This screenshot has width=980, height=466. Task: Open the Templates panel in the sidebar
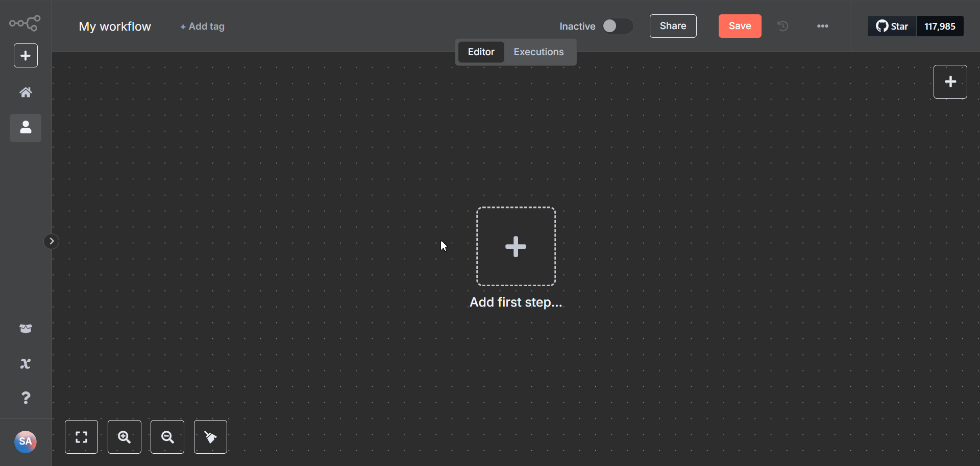[26, 329]
